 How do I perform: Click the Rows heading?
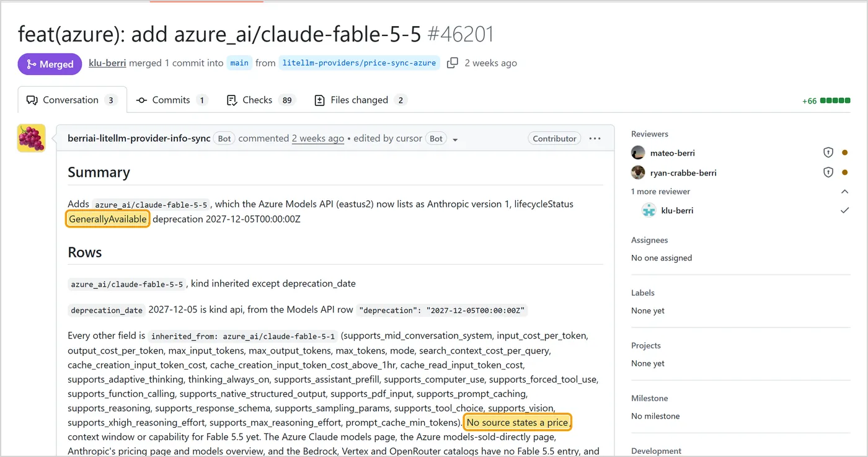[84, 252]
